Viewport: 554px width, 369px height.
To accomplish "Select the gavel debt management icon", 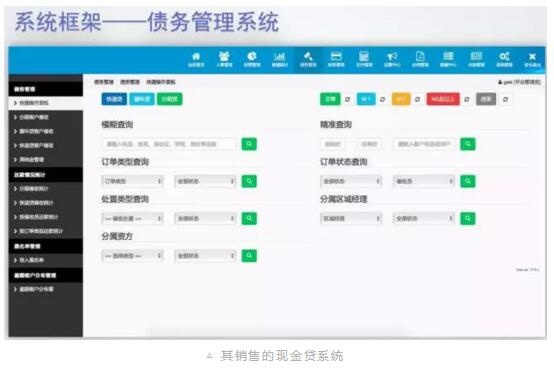I will pyautogui.click(x=308, y=59).
